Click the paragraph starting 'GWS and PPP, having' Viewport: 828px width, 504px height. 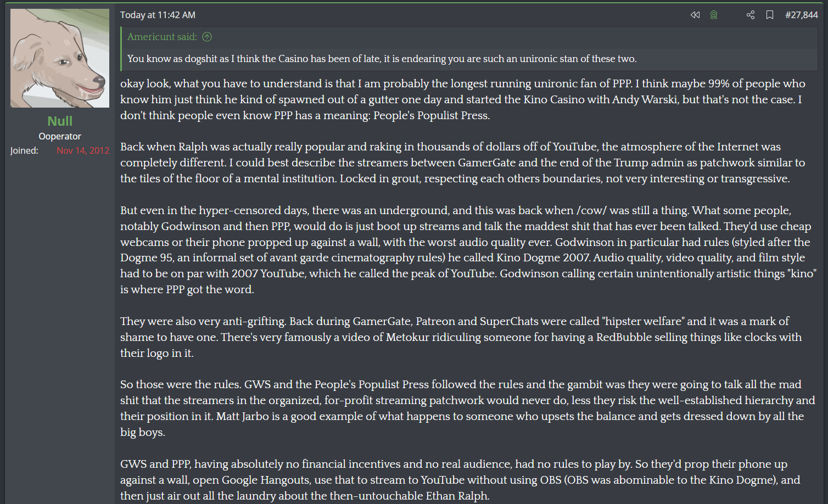click(x=460, y=480)
